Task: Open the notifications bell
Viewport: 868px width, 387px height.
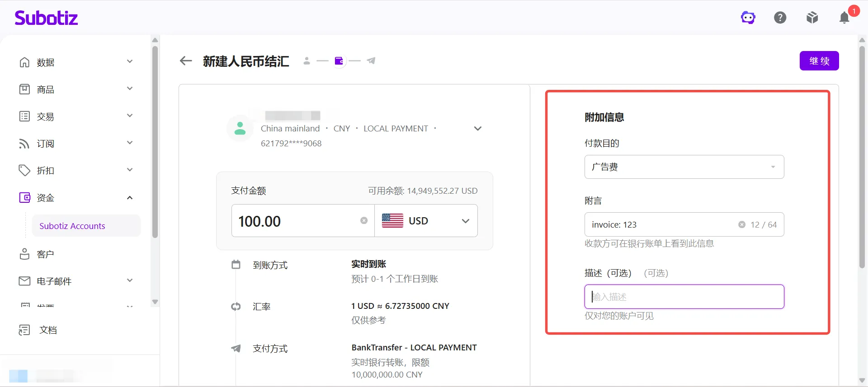Action: [x=844, y=18]
